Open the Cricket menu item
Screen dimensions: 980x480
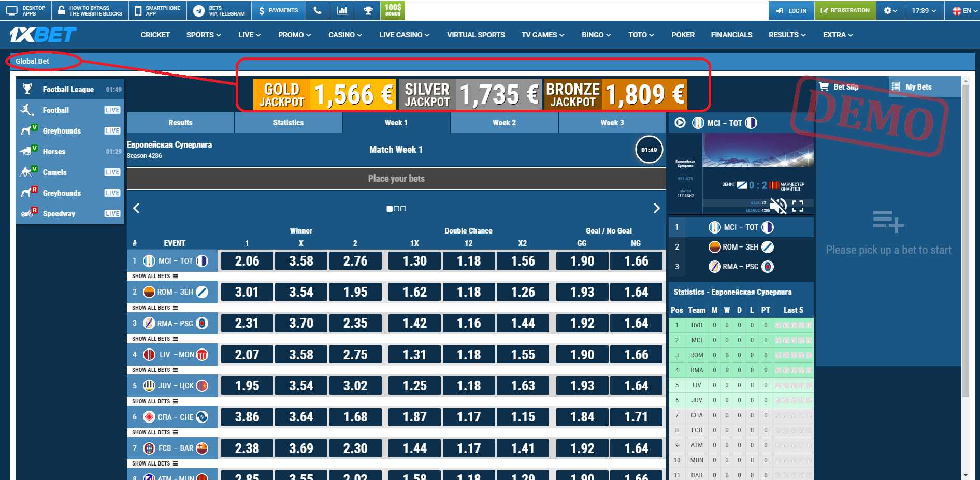tap(155, 35)
